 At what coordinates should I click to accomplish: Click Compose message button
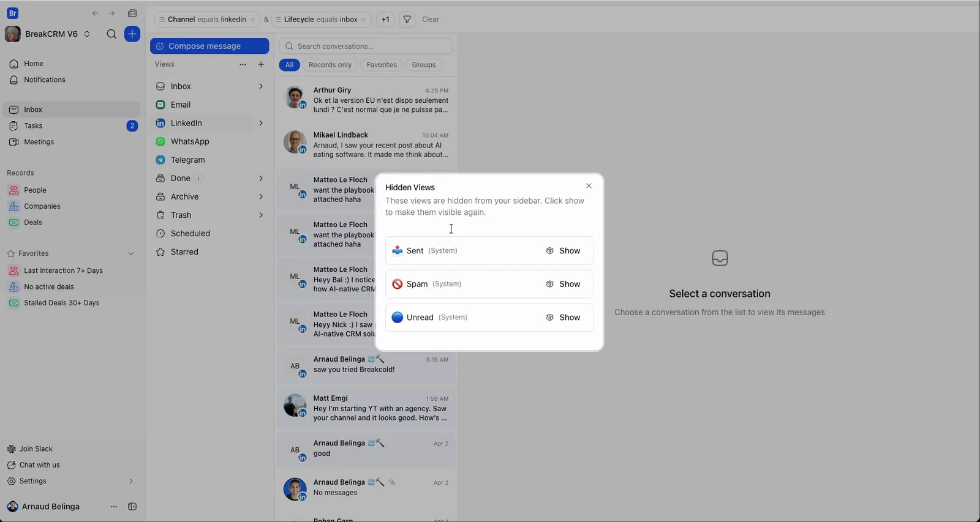tap(209, 46)
